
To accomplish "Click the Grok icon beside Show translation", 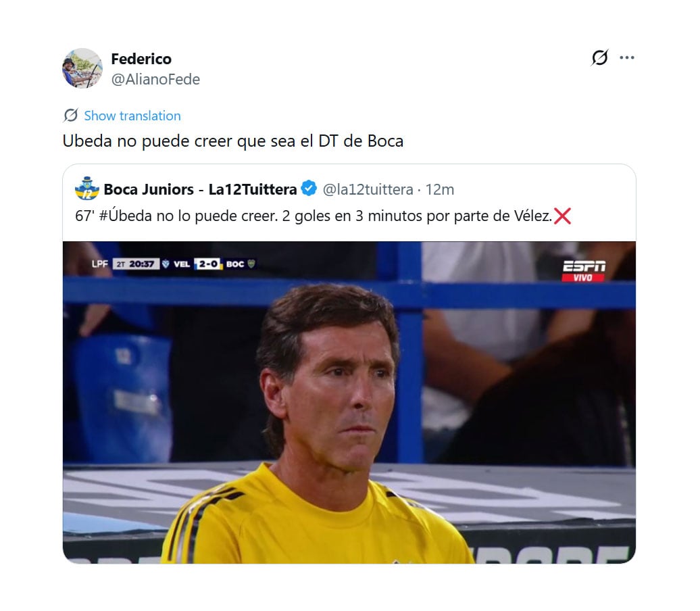I will [70, 115].
